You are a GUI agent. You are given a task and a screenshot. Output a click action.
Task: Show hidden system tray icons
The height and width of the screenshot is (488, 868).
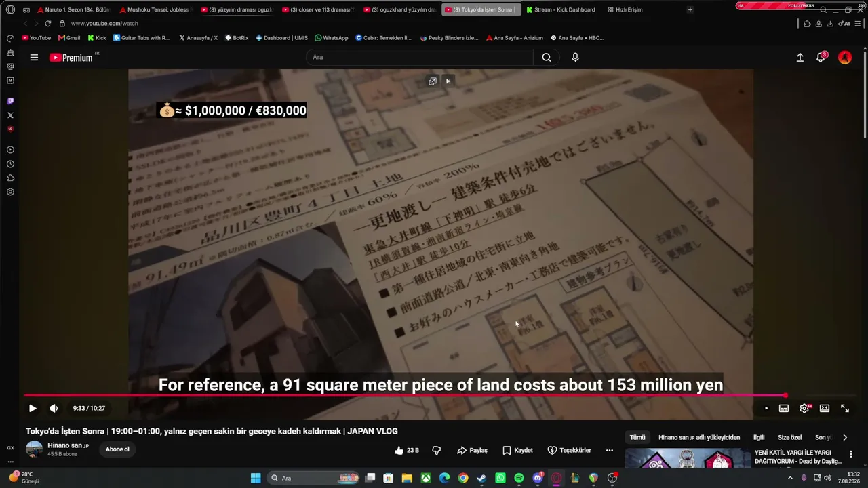pyautogui.click(x=790, y=478)
